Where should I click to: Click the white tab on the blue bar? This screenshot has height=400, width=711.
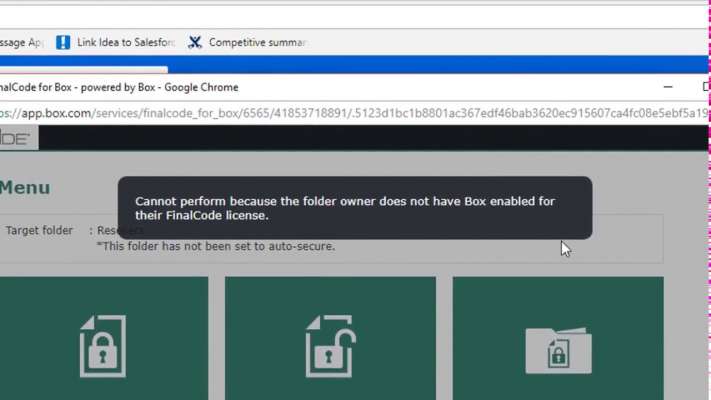(x=84, y=70)
